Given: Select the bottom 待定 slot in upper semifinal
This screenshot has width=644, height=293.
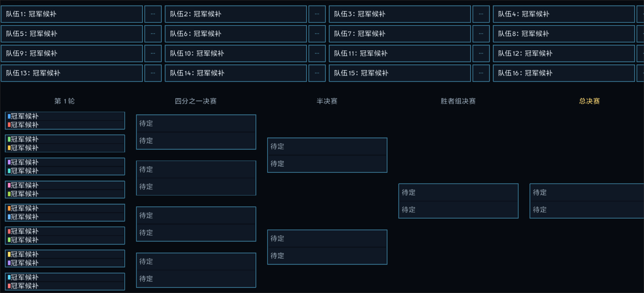Looking at the screenshot, I should (327, 164).
